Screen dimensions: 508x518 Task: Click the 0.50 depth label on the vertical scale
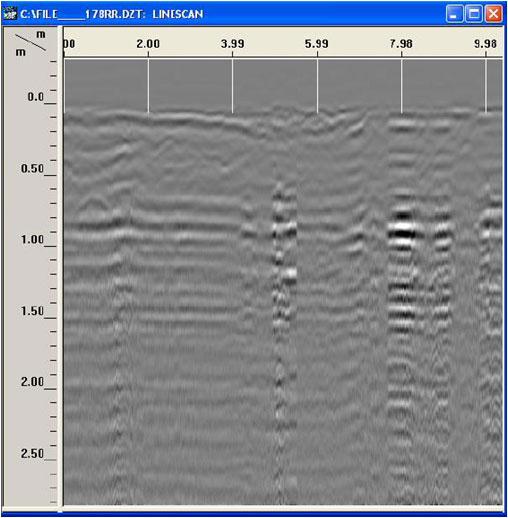coord(32,169)
